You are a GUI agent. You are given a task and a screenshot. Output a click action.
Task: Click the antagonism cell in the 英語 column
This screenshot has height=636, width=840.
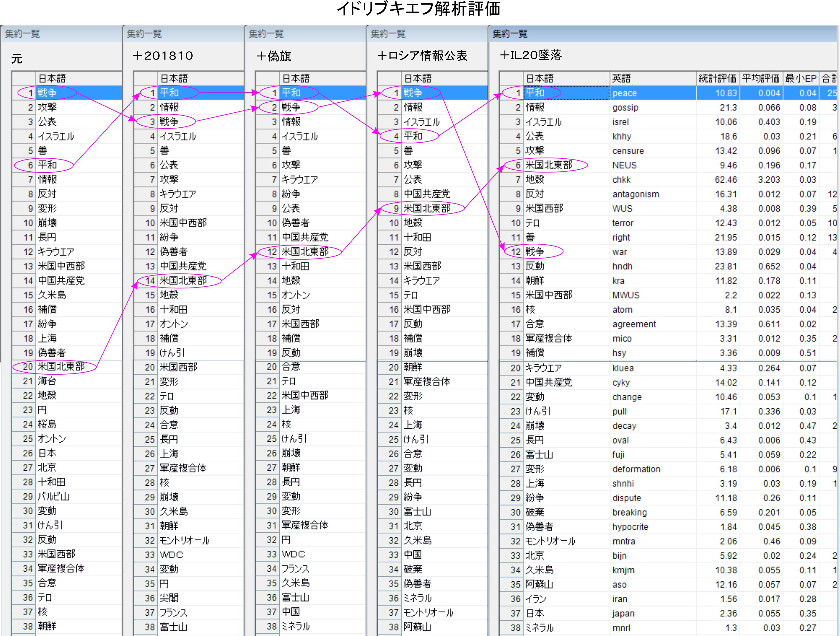(x=635, y=194)
